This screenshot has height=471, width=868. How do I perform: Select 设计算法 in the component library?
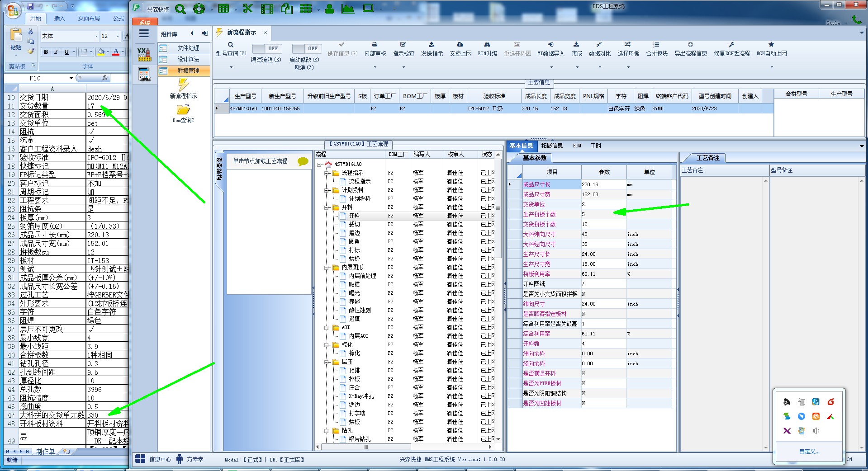[188, 59]
